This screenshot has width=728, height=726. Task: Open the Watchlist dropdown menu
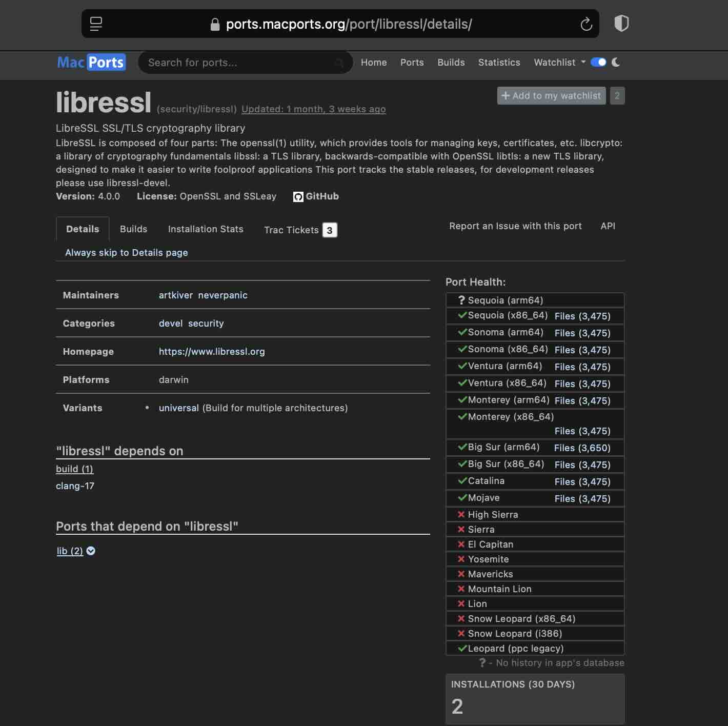coord(559,63)
